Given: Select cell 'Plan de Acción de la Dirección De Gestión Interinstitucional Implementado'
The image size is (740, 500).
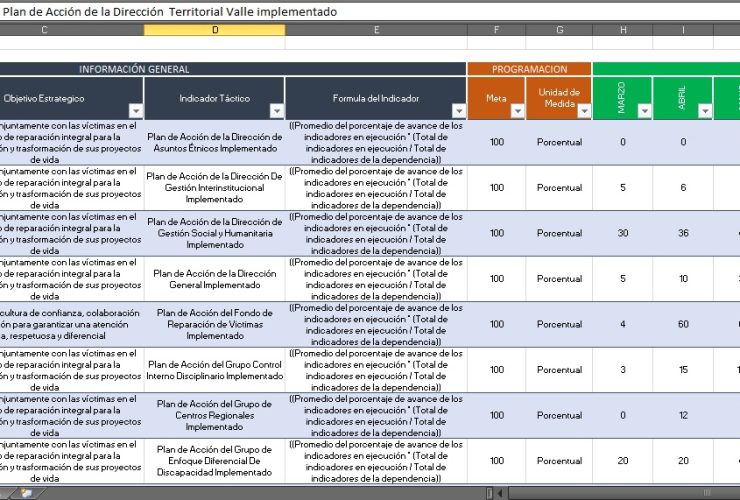Looking at the screenshot, I should pos(215,188).
